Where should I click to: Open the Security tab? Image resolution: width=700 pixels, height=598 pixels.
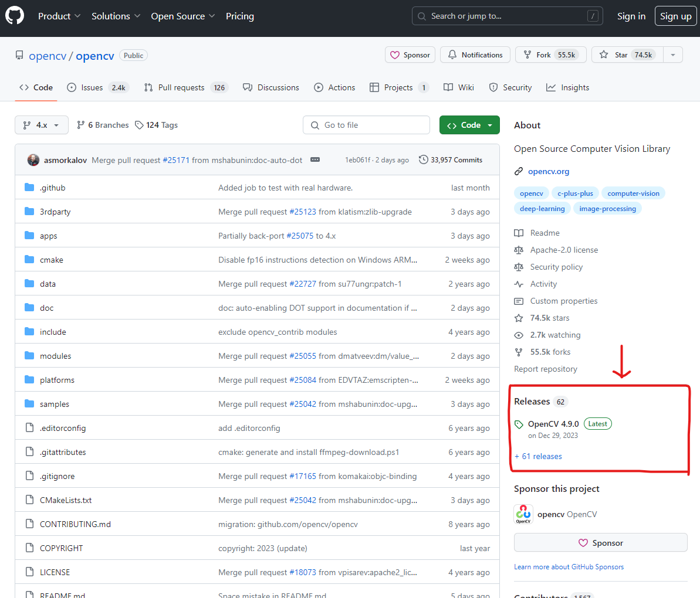(x=510, y=87)
